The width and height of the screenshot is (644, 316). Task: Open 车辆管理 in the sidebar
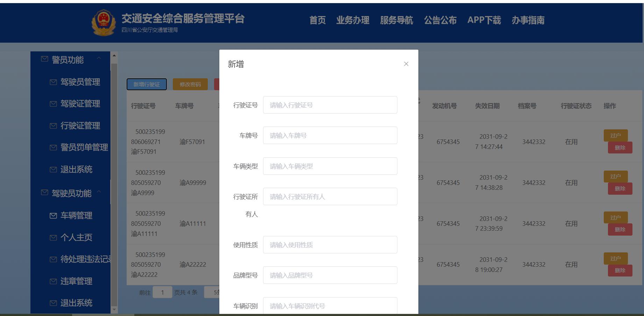click(76, 216)
